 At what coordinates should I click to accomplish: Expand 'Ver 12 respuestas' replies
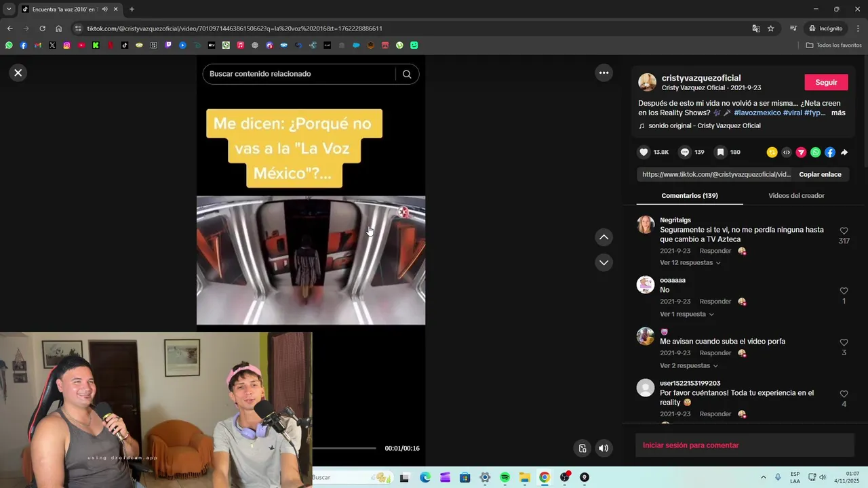tap(690, 262)
